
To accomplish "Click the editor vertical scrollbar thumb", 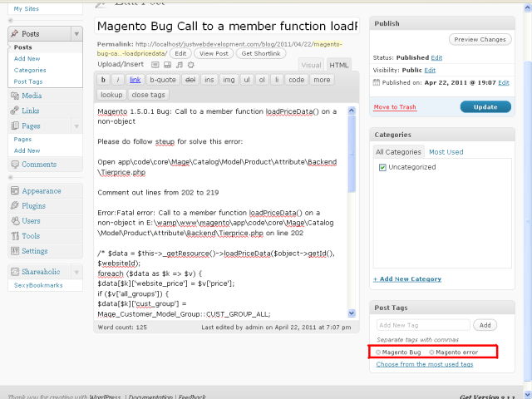I will pyautogui.click(x=352, y=154).
